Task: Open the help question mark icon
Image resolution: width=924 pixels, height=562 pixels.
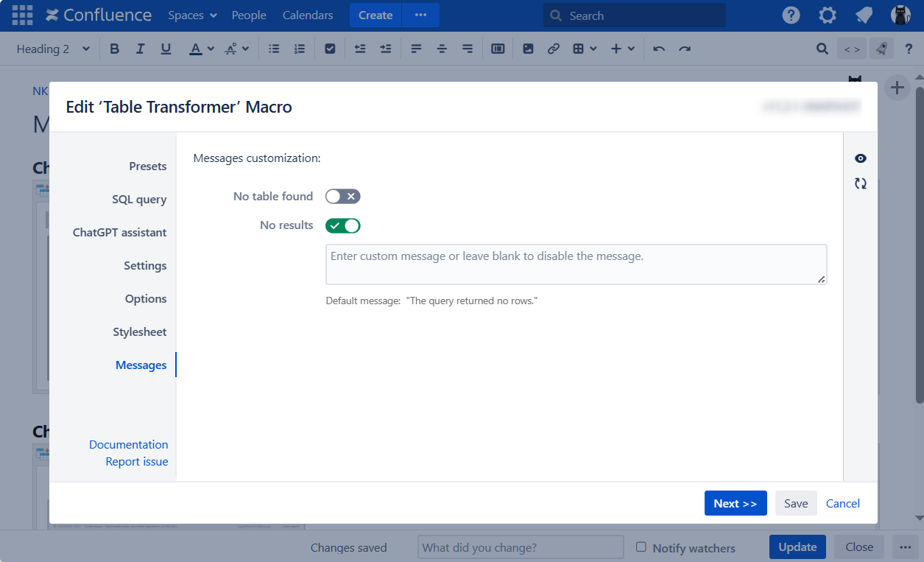Action: [791, 15]
